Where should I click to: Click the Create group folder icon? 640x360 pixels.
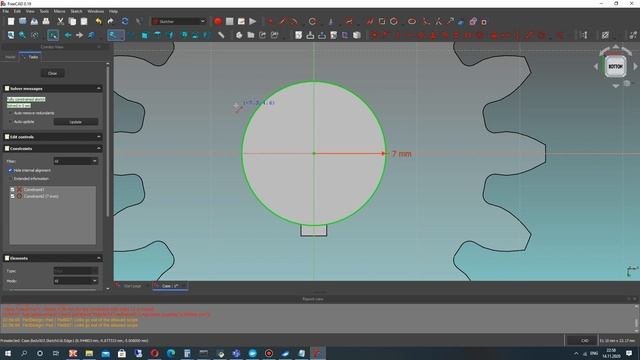click(251, 35)
